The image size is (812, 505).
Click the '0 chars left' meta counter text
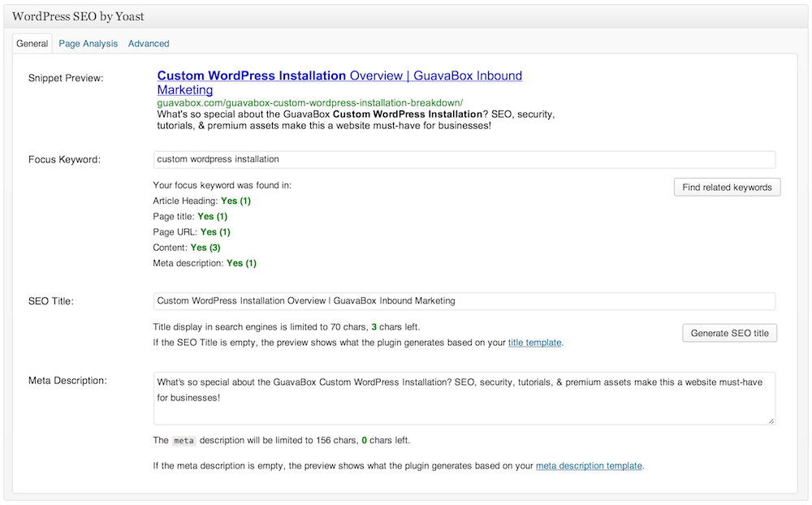[x=386, y=440]
